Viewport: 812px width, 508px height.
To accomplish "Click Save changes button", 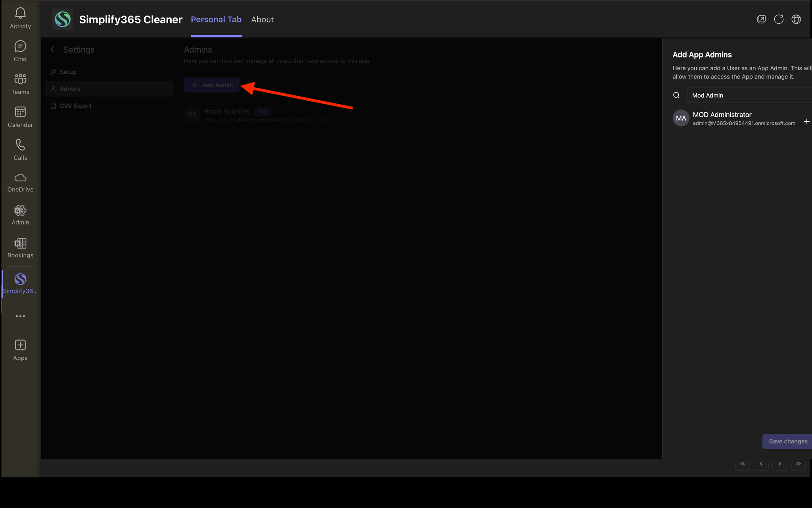I will 788,441.
